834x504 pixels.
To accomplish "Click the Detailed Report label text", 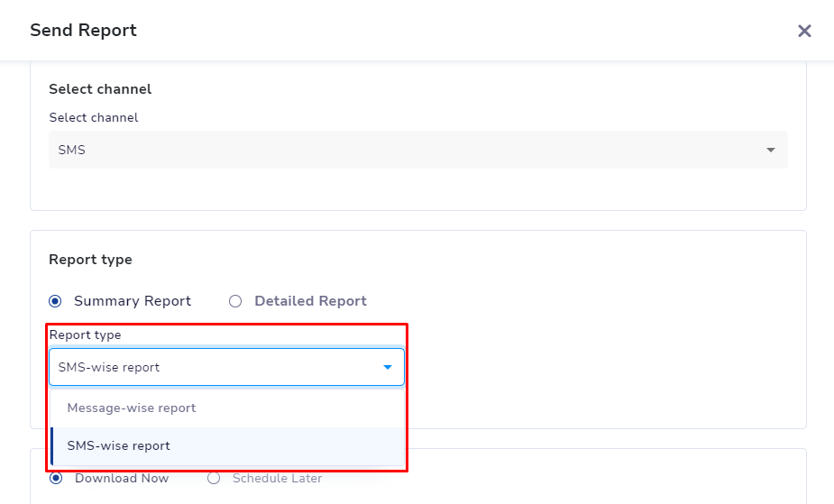I will (311, 301).
